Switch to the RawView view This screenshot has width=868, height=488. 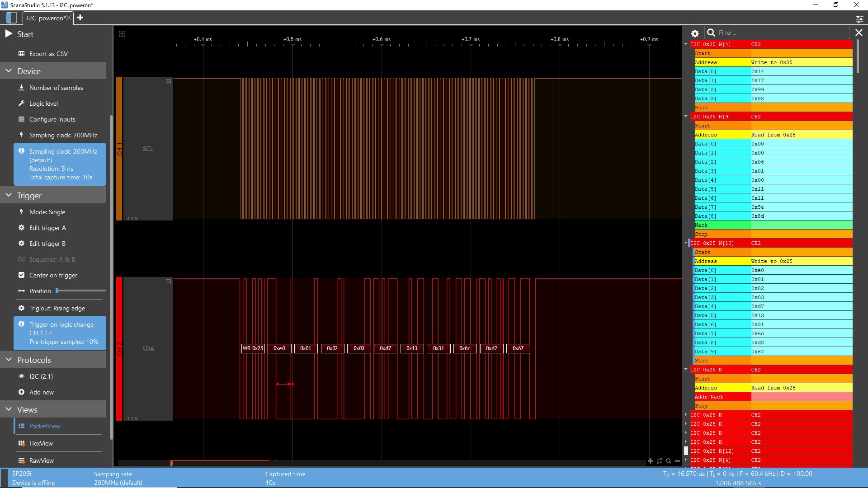tap(41, 460)
